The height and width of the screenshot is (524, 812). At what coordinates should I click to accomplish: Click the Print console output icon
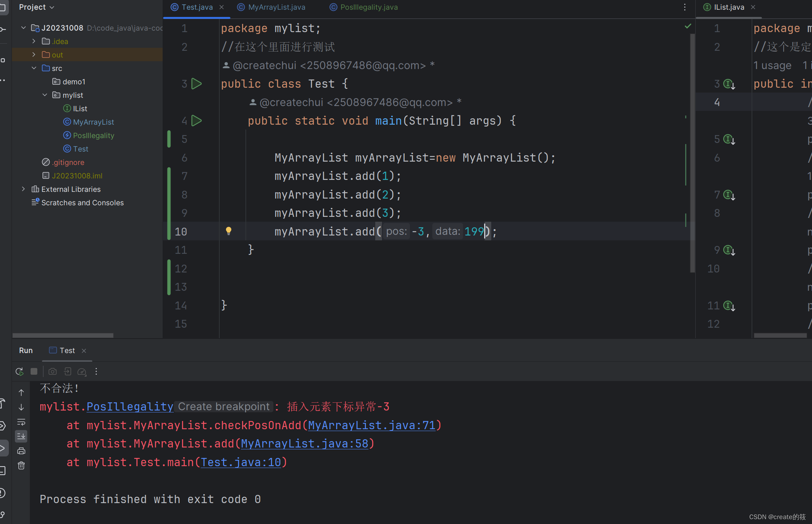tap(21, 451)
